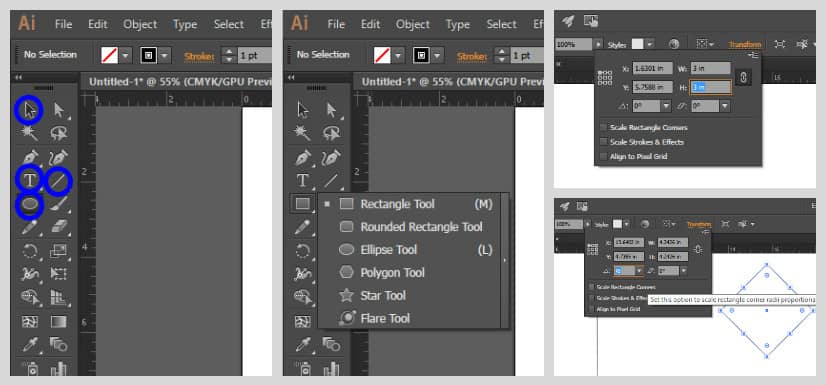
Task: Select the Warp tool in left screenshot
Action: [x=30, y=274]
